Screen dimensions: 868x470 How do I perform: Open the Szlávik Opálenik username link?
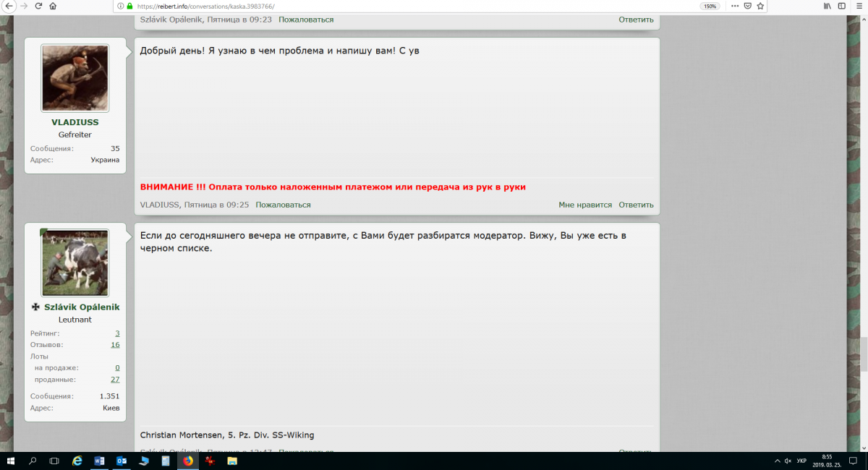pyautogui.click(x=82, y=307)
